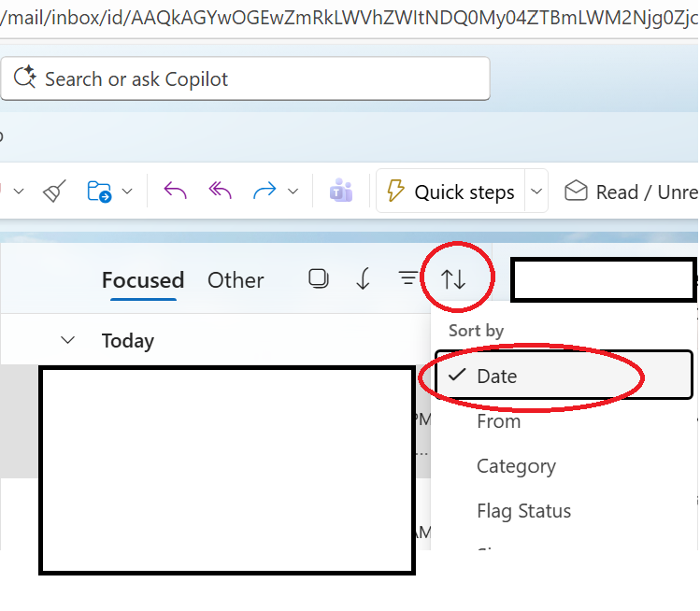This screenshot has width=700, height=611.
Task: Click the jump down arrow icon
Action: click(x=364, y=279)
